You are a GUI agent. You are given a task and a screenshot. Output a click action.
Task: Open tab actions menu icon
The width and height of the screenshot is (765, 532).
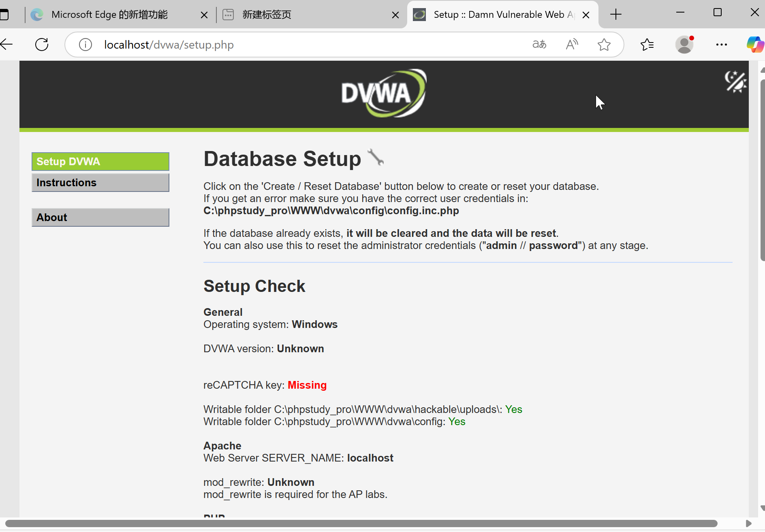[4, 15]
